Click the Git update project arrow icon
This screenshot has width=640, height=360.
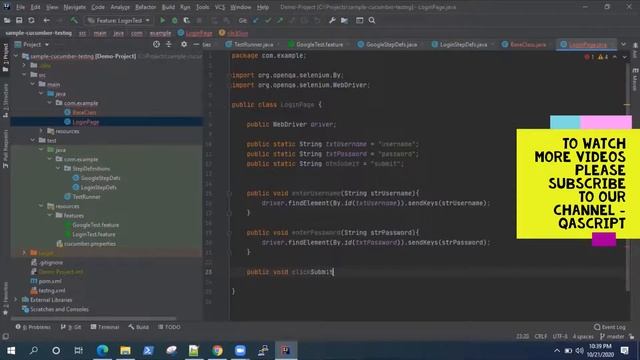click(x=256, y=20)
